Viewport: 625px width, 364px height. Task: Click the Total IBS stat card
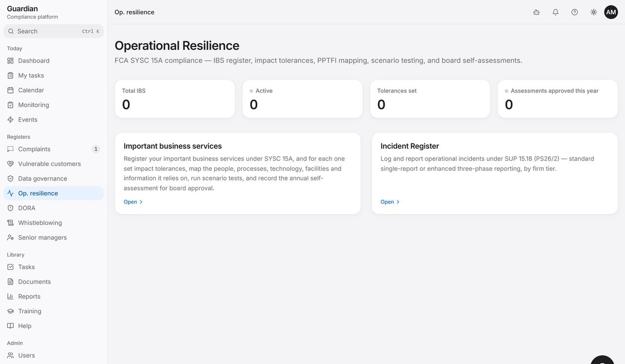coord(175,99)
